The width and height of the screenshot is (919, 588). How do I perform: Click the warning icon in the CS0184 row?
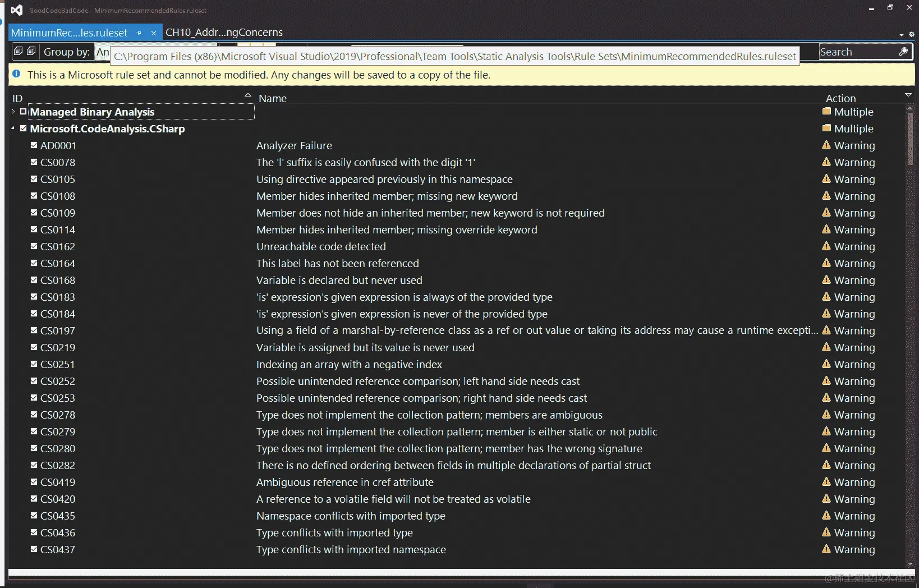click(826, 313)
